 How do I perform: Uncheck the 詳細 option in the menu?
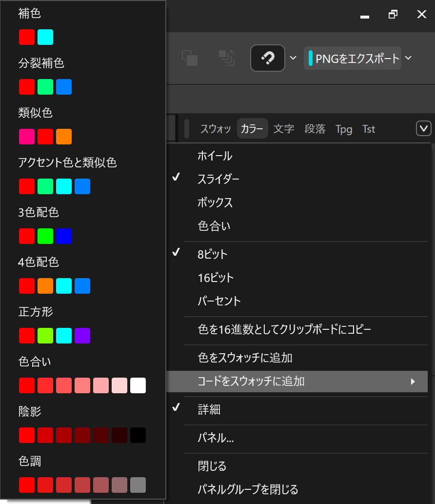[x=209, y=410]
